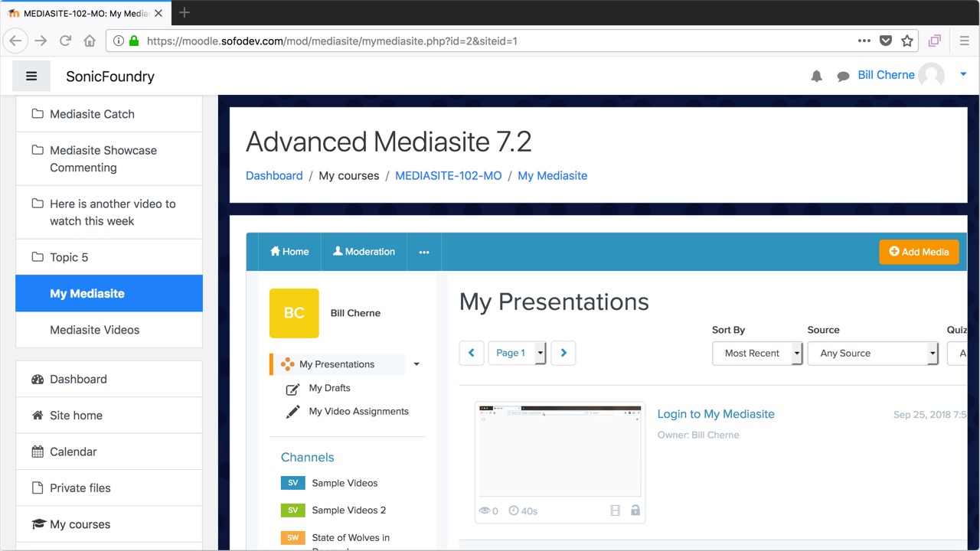Open the Page 1 dropdown
Viewport: 980px width, 551px height.
[x=517, y=353]
